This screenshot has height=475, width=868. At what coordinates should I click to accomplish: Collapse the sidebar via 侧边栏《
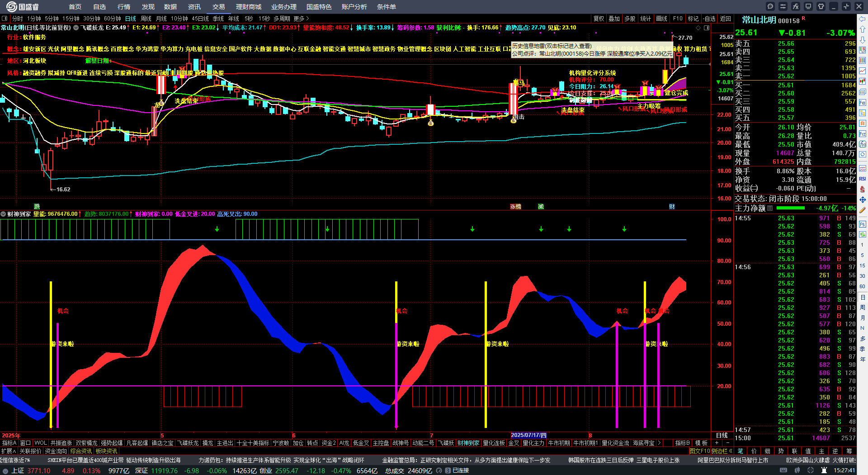tap(722, 451)
